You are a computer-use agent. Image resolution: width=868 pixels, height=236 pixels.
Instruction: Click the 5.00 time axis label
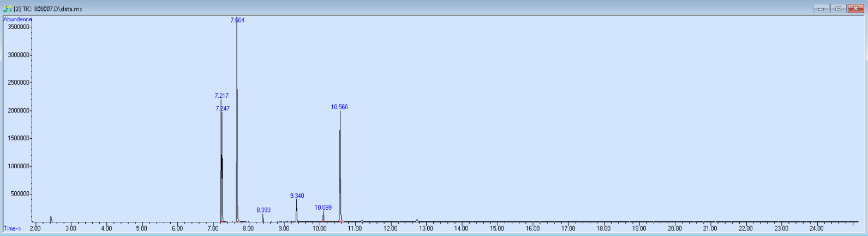click(x=142, y=228)
